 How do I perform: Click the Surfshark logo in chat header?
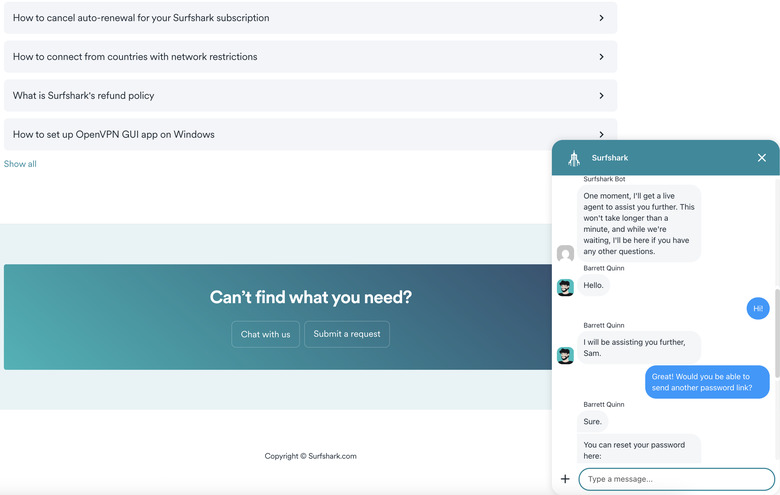point(574,158)
